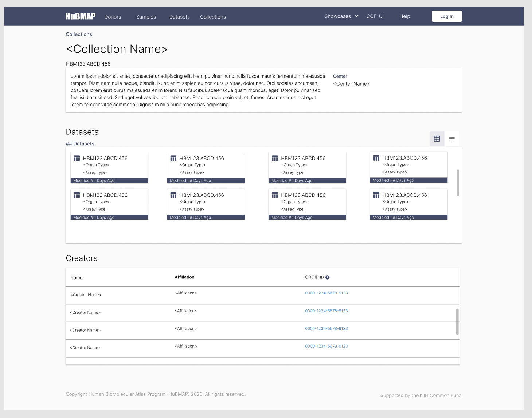Click the icon beside HBM123.ABCD.456 in second column
532x418 pixels.
coord(173,158)
